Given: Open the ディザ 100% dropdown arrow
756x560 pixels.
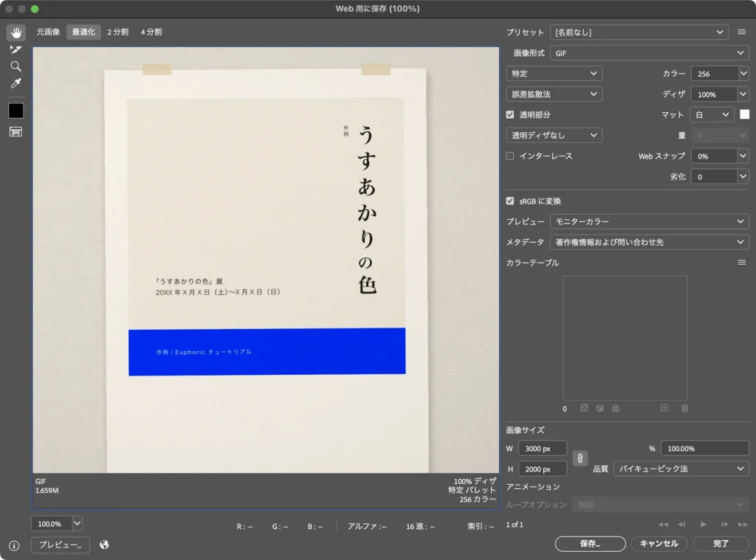Looking at the screenshot, I should [x=743, y=94].
